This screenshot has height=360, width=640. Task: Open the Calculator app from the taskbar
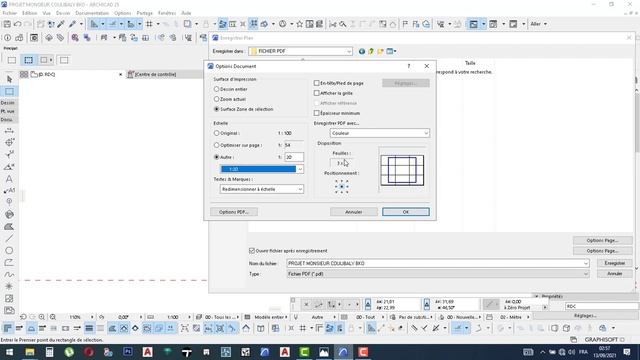(49, 352)
